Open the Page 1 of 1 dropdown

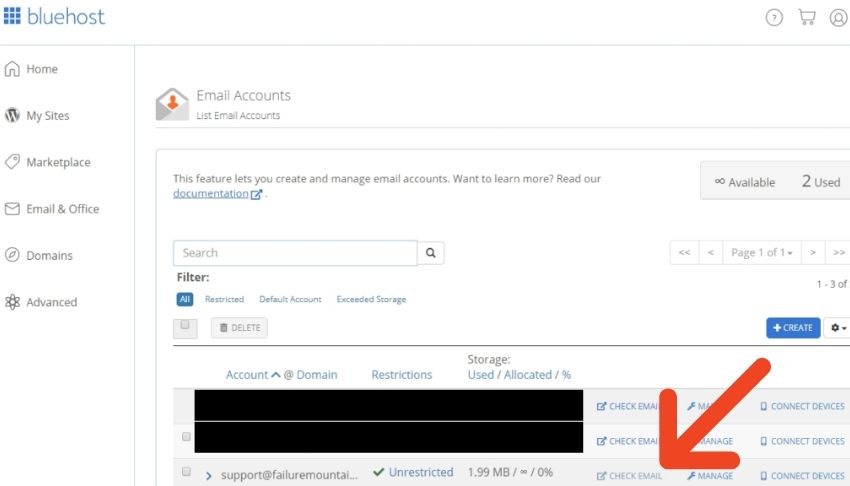(x=762, y=252)
